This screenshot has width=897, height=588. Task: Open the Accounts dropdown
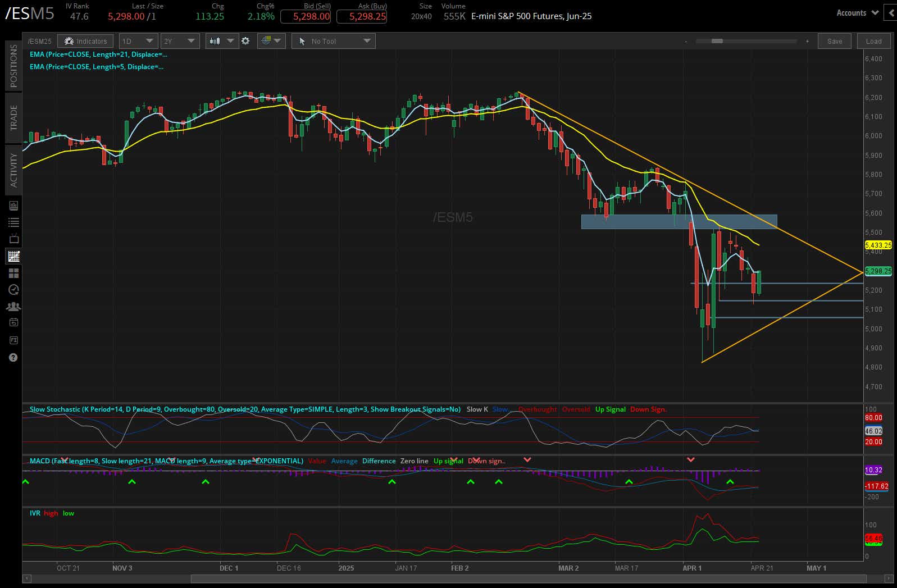click(x=857, y=13)
